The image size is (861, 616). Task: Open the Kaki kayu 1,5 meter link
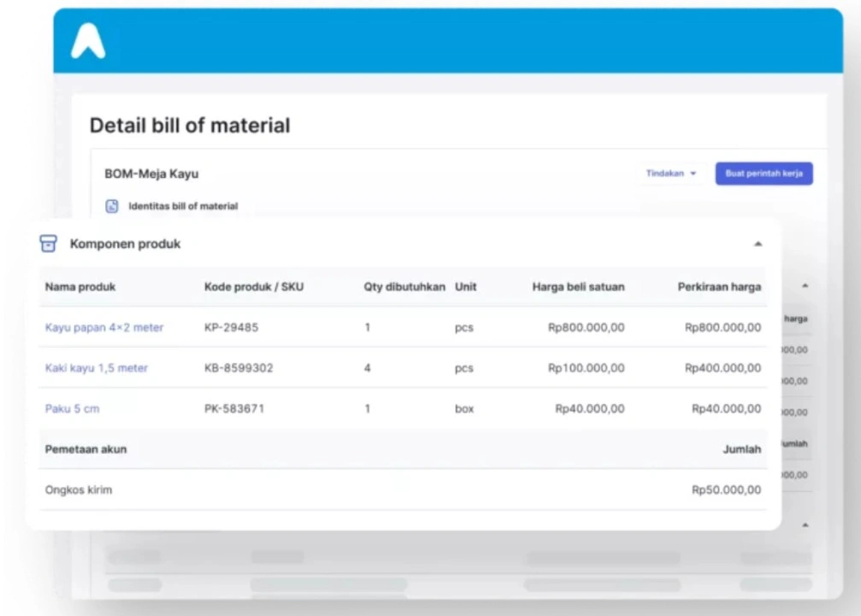[96, 368]
